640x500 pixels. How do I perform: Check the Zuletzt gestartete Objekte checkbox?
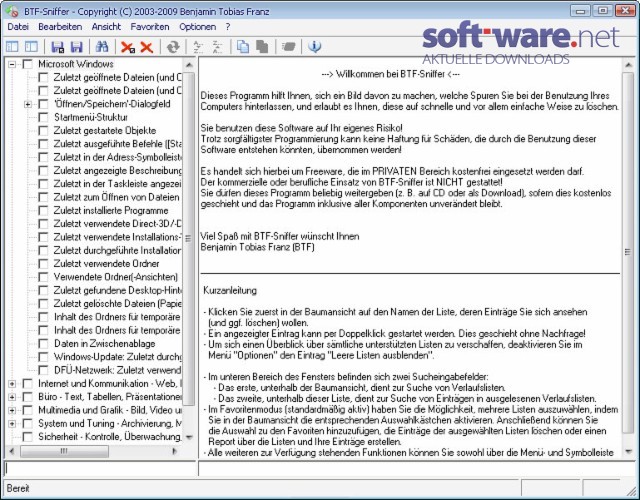[x=43, y=131]
